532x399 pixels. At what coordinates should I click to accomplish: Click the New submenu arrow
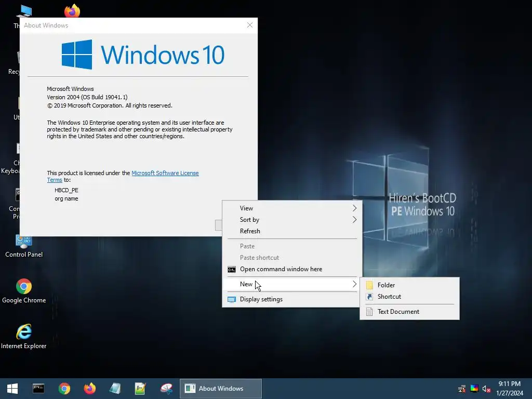click(354, 284)
